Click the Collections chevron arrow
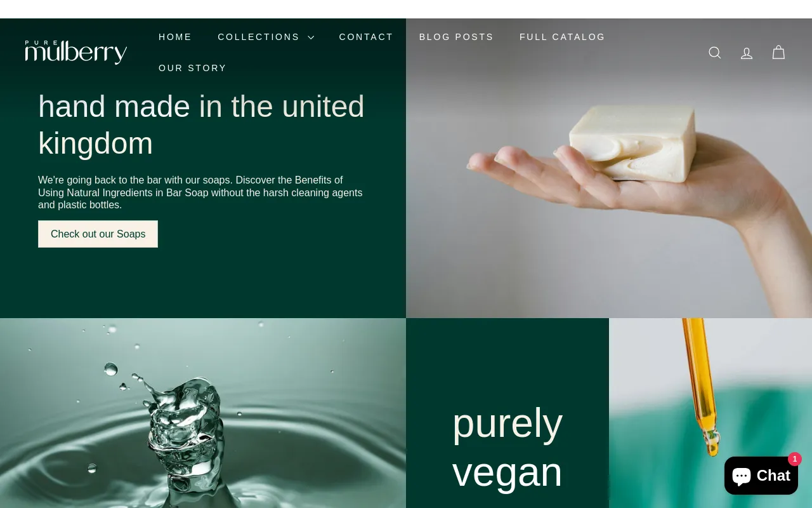812x508 pixels. pos(311,37)
